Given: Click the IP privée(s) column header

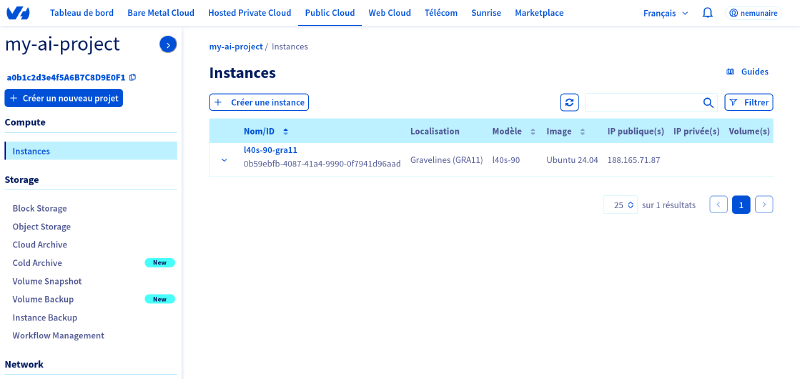Looking at the screenshot, I should [696, 131].
